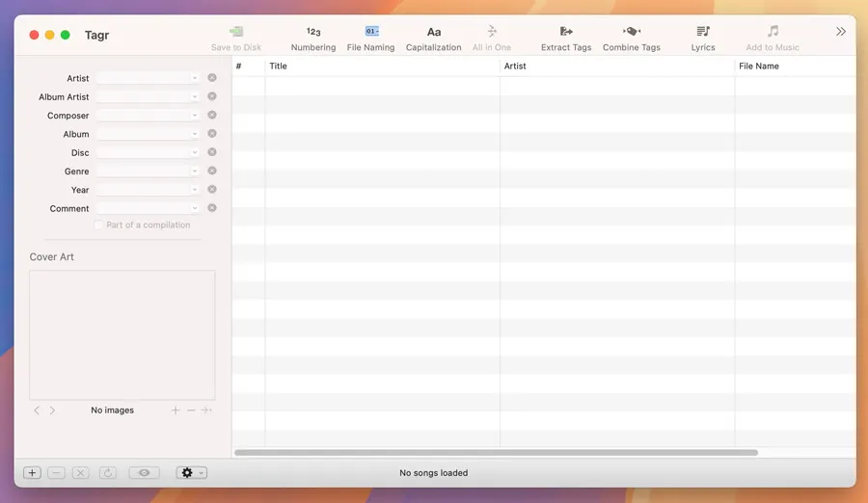Click the Extract Tags toolbar icon
The width and height of the screenshot is (868, 503).
click(x=566, y=39)
